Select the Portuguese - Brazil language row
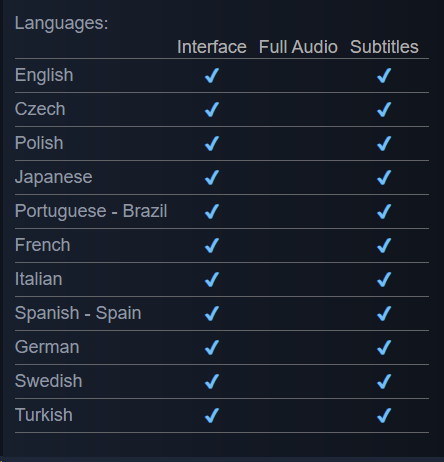 [222, 211]
